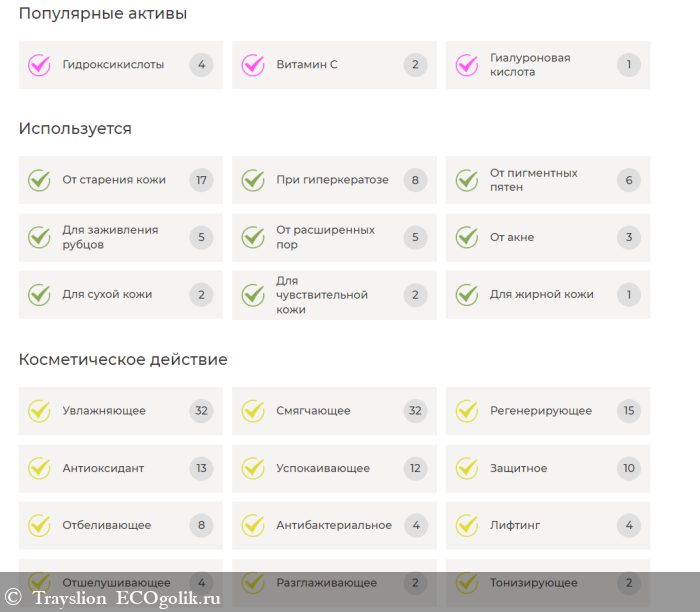Toggle the От акне filter checkmark
Image resolution: width=700 pixels, height=612 pixels.
pyautogui.click(x=467, y=237)
